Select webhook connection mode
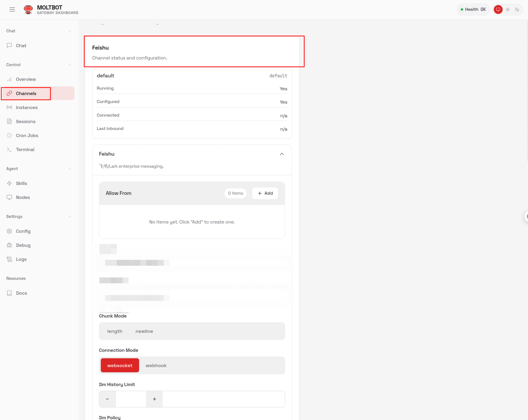 [156, 365]
